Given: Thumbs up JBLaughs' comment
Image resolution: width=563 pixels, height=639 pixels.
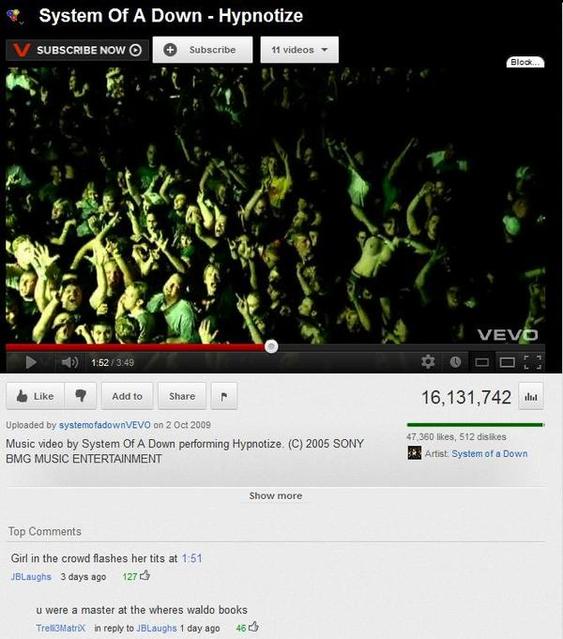Looking at the screenshot, I should (145, 576).
